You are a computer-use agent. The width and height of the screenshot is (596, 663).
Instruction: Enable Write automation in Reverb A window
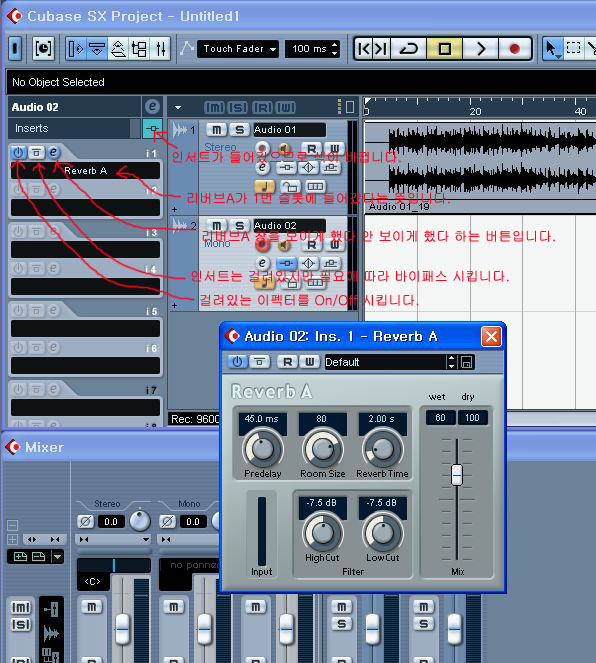click(x=309, y=362)
